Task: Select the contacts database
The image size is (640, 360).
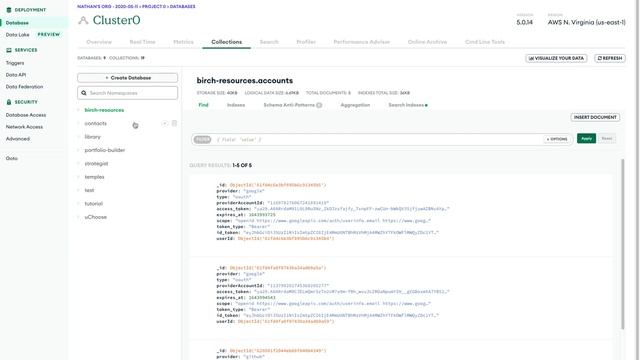Action: click(x=96, y=124)
